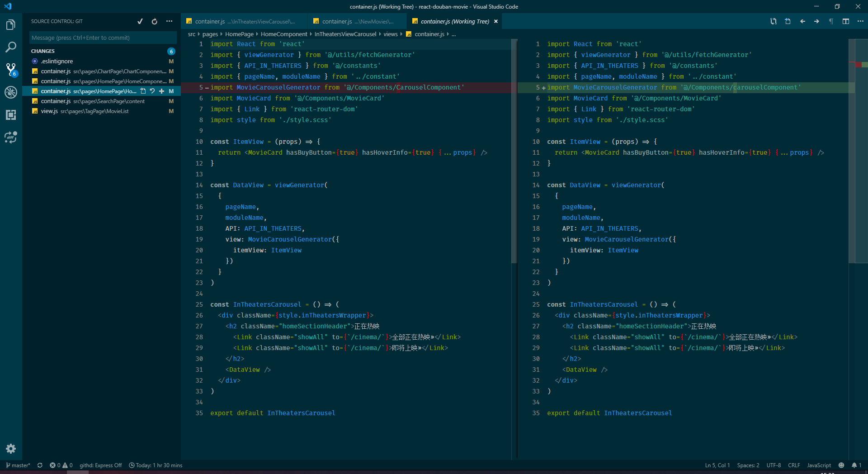Refresh the source control view

155,21
